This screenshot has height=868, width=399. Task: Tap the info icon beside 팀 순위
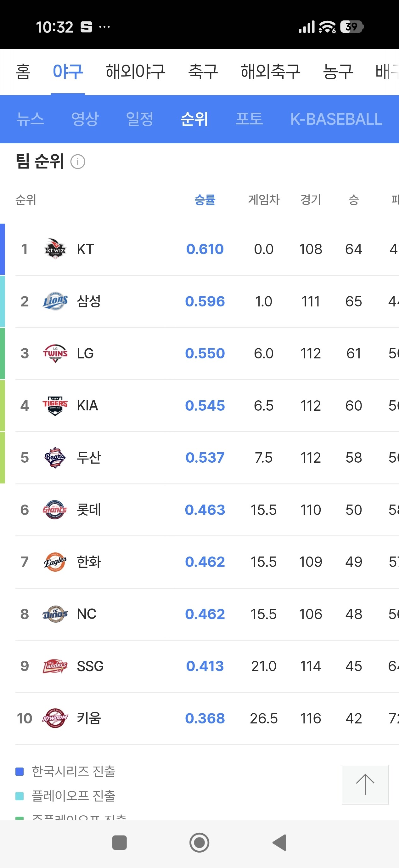point(78,162)
